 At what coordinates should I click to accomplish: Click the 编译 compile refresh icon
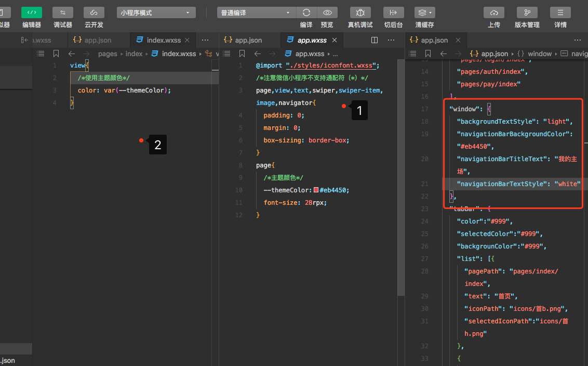[306, 12]
